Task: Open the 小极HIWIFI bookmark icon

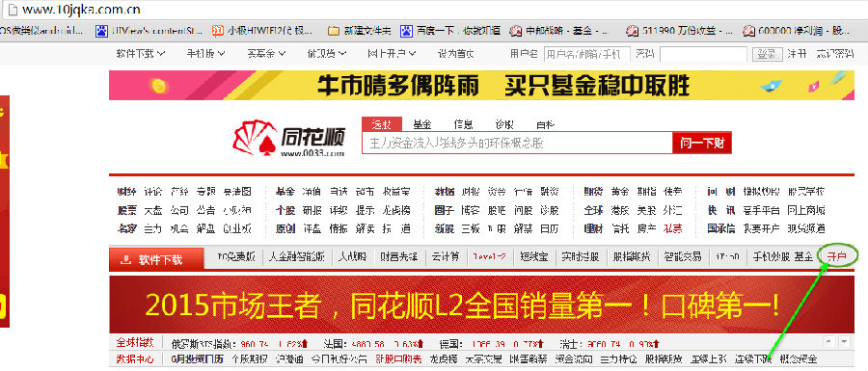Action: [219, 31]
